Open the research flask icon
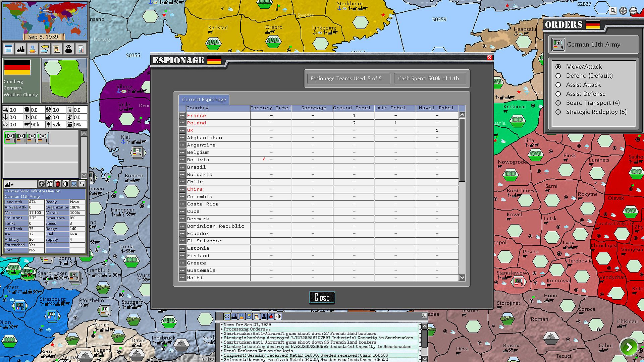 coord(33,49)
